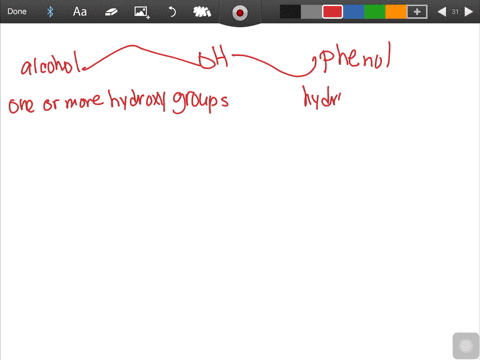Choose the green pen color
This screenshot has height=360, width=480.
click(375, 12)
